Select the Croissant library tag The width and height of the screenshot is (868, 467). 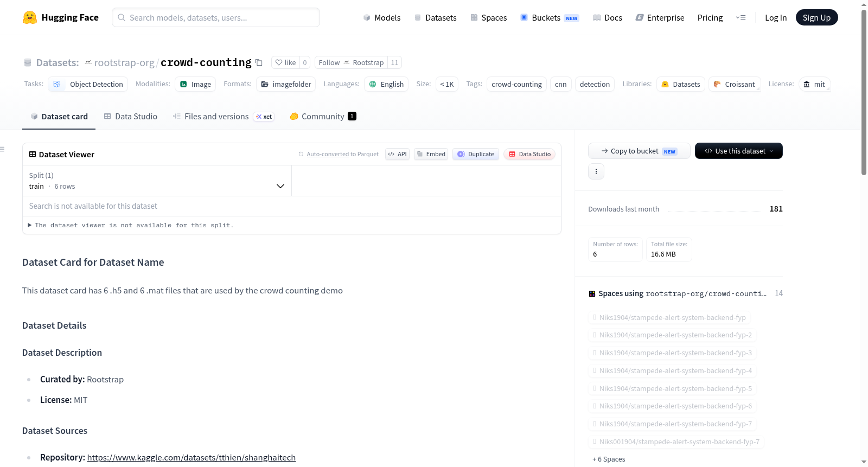735,84
